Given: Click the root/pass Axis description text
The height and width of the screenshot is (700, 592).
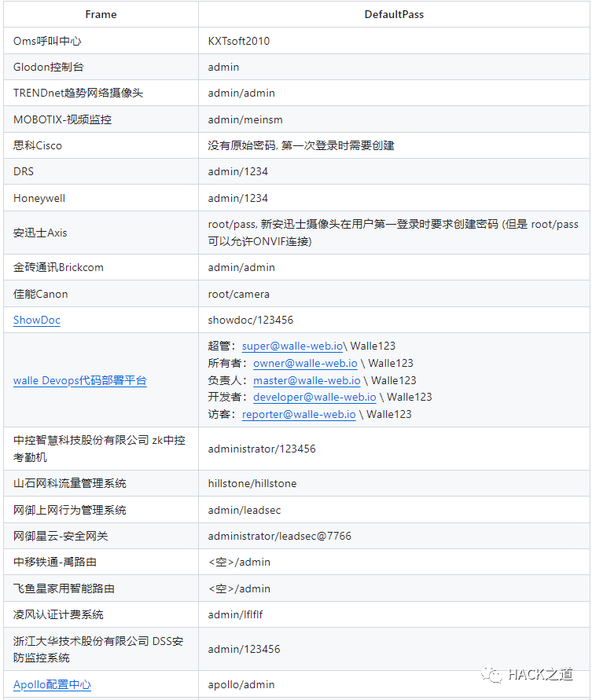Looking at the screenshot, I should pos(393,233).
